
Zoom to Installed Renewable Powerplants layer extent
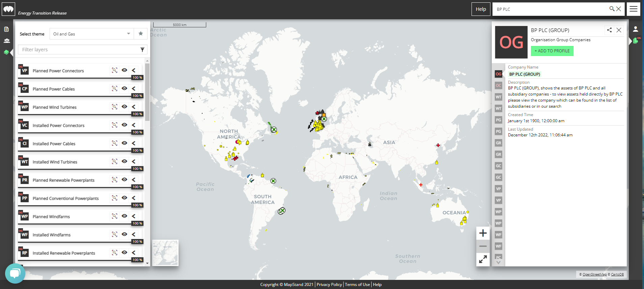(115, 253)
